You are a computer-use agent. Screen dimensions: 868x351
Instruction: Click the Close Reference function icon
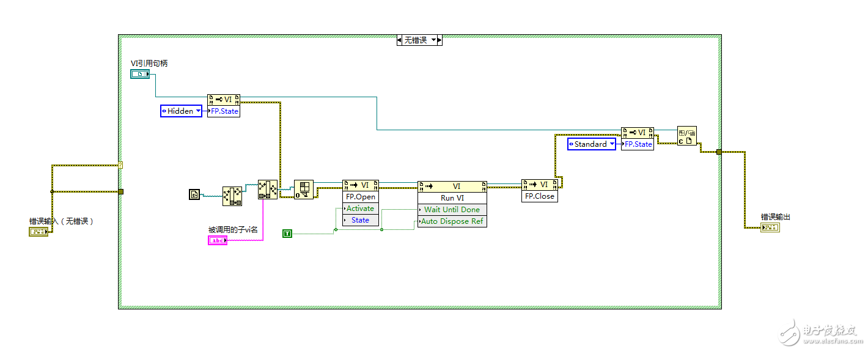point(687,136)
